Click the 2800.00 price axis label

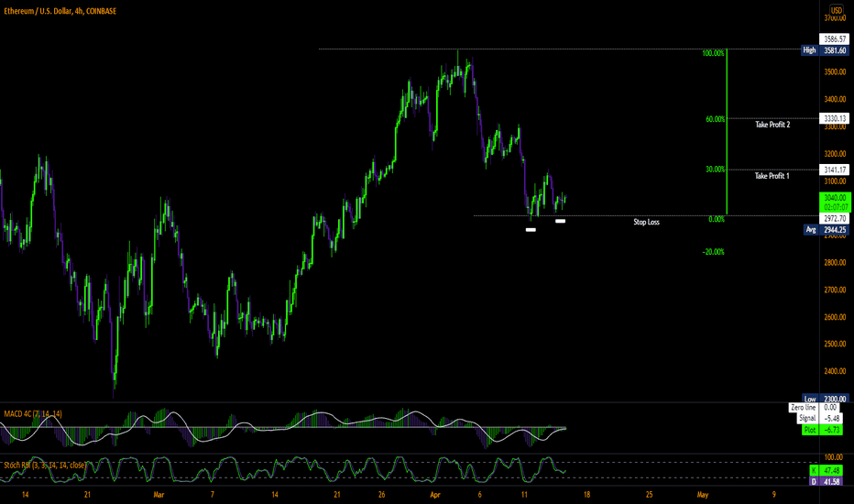pos(835,263)
